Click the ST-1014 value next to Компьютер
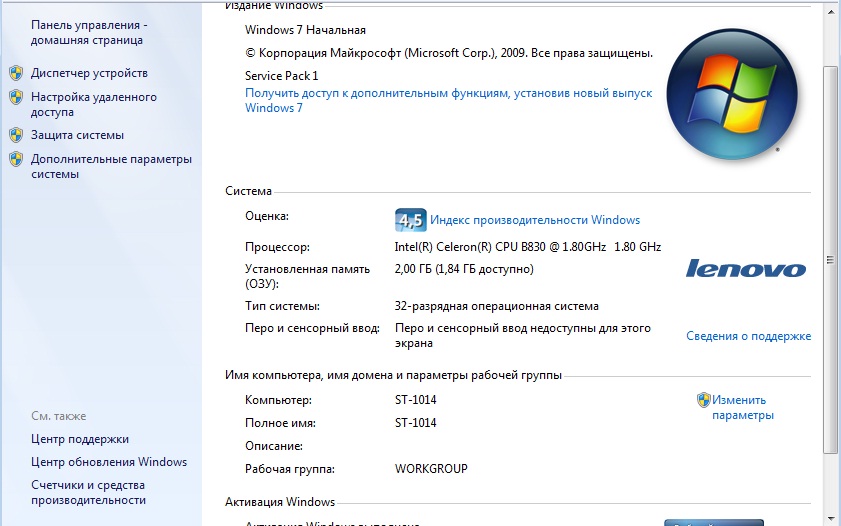Screen dimensions: 841x526 [416, 400]
